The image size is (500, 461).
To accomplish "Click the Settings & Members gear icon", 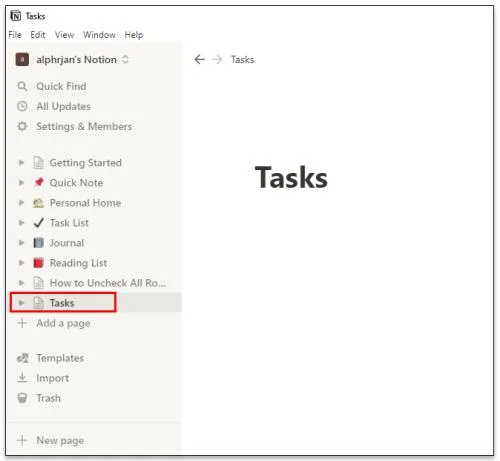I will (22, 126).
